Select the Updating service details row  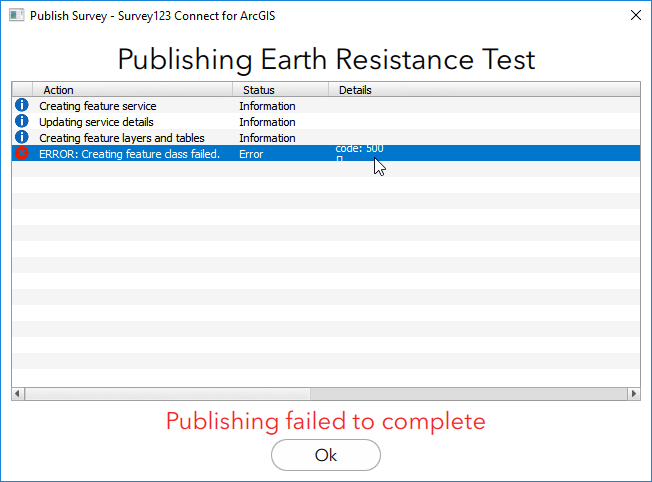coord(96,122)
